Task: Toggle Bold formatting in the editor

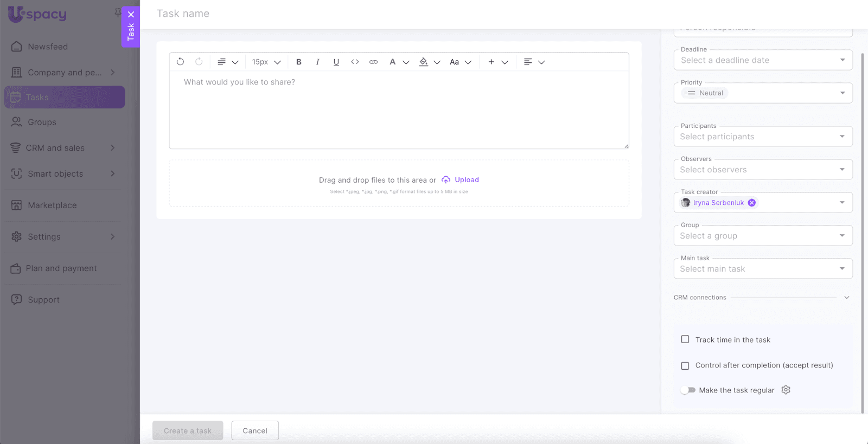Action: pyautogui.click(x=298, y=62)
